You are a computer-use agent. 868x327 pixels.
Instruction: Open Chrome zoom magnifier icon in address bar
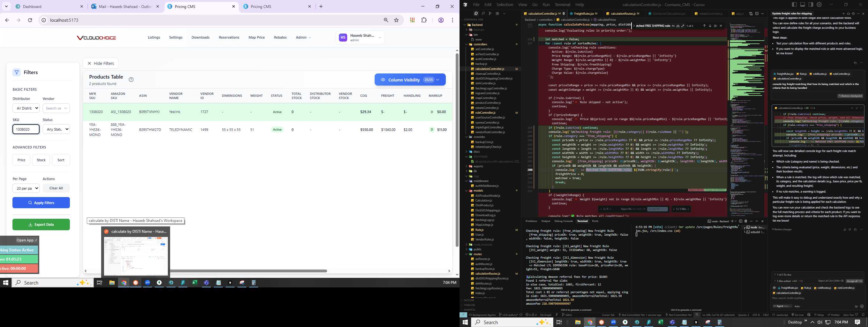pos(386,20)
